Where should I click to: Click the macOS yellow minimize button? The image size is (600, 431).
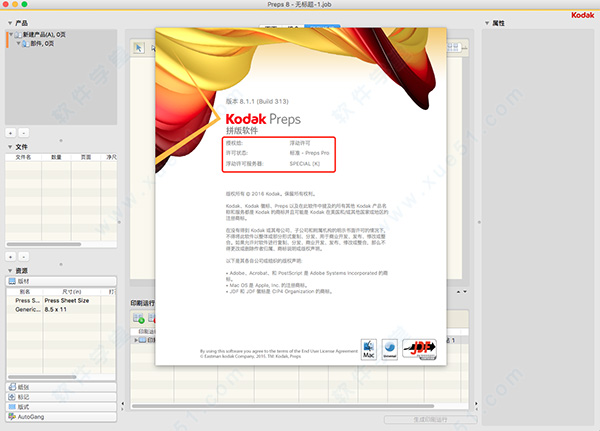click(x=15, y=4)
